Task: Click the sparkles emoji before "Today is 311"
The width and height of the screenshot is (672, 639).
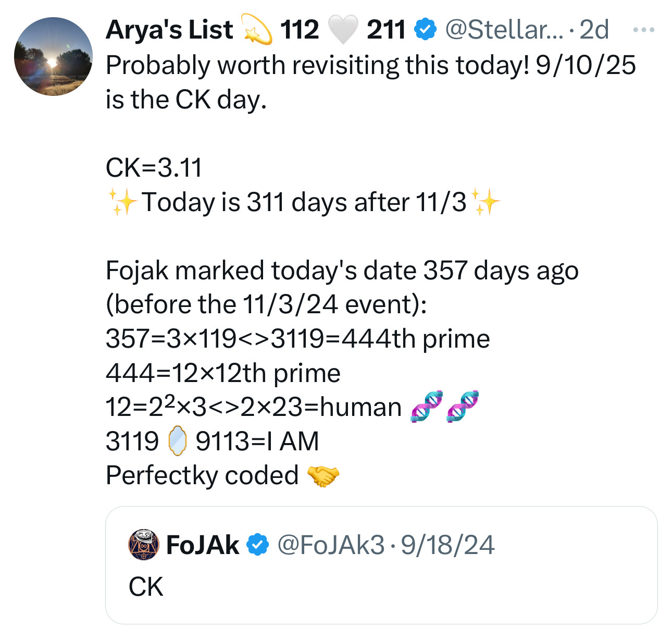Action: [x=122, y=202]
